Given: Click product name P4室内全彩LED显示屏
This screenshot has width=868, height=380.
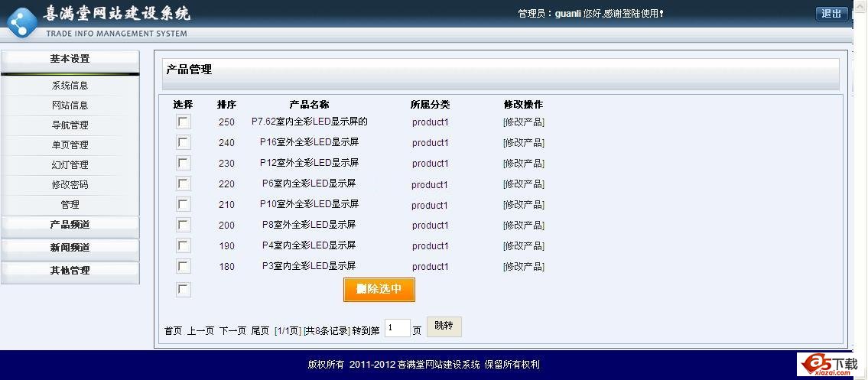Looking at the screenshot, I should (309, 245).
